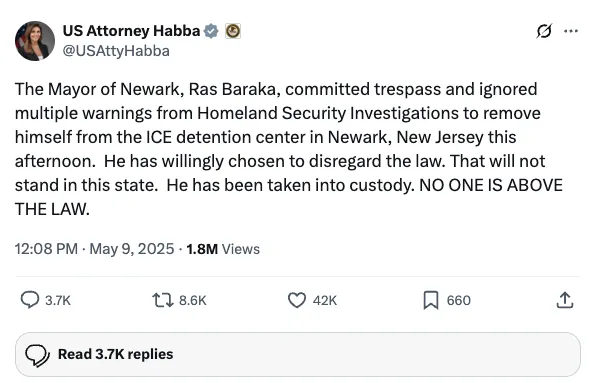597x383 pixels.
Task: Open Habba's profile picture
Action: tap(35, 41)
